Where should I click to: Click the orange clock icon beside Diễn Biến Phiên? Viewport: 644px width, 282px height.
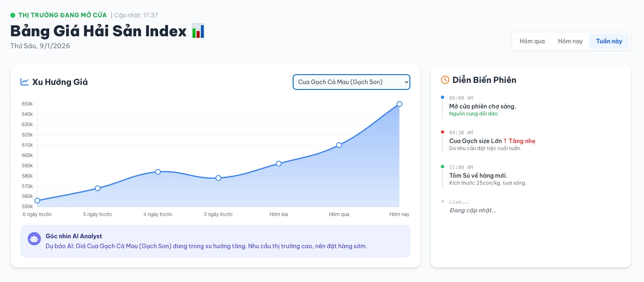point(445,80)
